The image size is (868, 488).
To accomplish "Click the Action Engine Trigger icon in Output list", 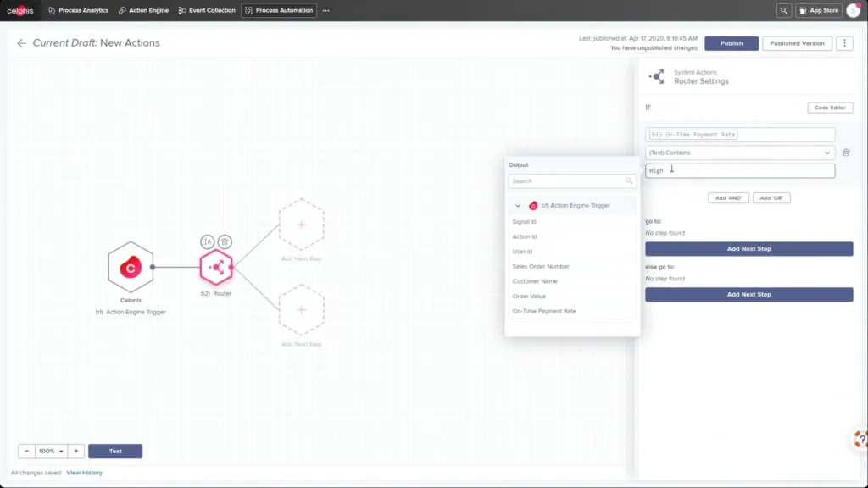I will click(x=533, y=206).
